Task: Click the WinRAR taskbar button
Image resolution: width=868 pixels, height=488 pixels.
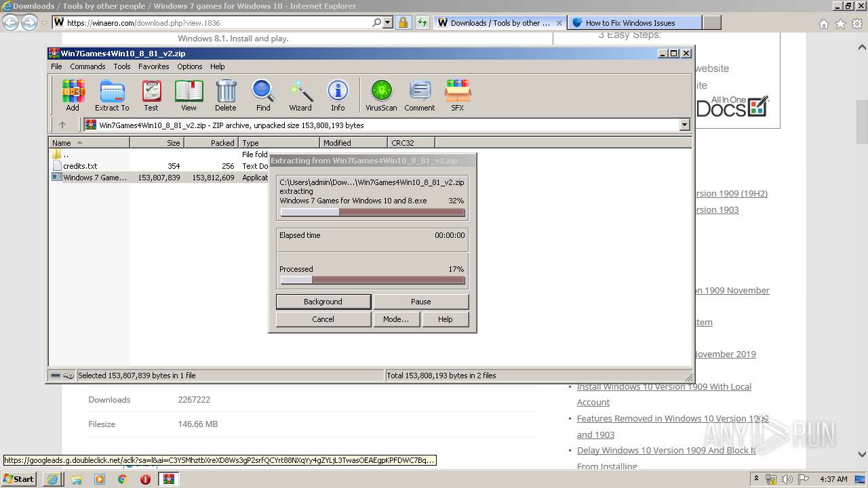Action: coord(168,479)
